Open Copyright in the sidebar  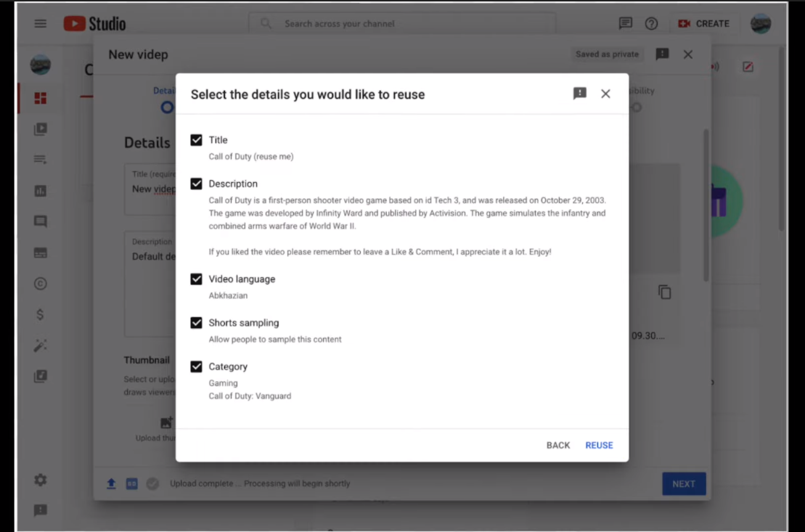tap(40, 284)
